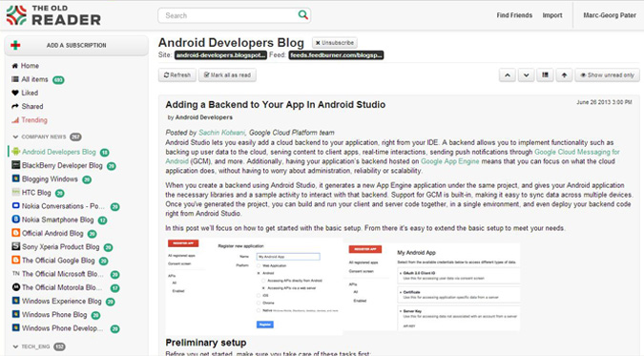Collapse the COMPANY NEWS folder

tap(15, 136)
